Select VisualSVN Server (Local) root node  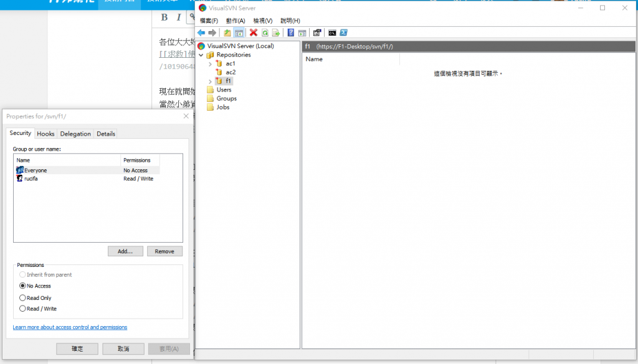pyautogui.click(x=240, y=46)
